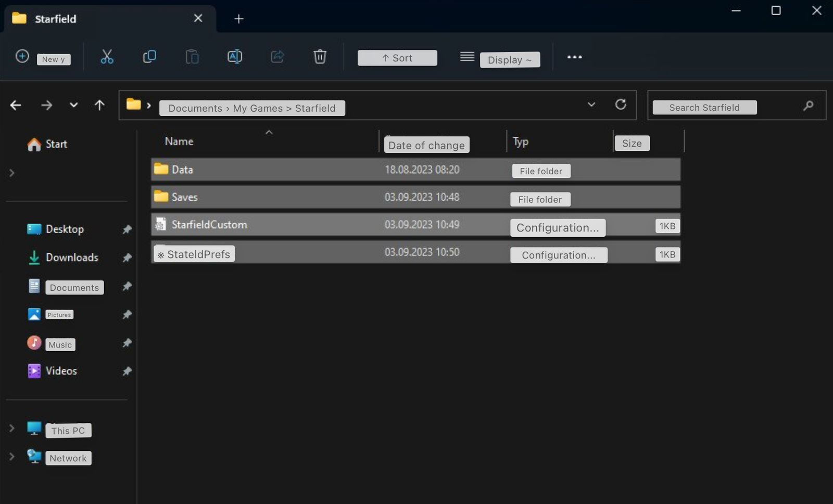
Task: Sort by the Typ column header
Action: click(x=521, y=142)
